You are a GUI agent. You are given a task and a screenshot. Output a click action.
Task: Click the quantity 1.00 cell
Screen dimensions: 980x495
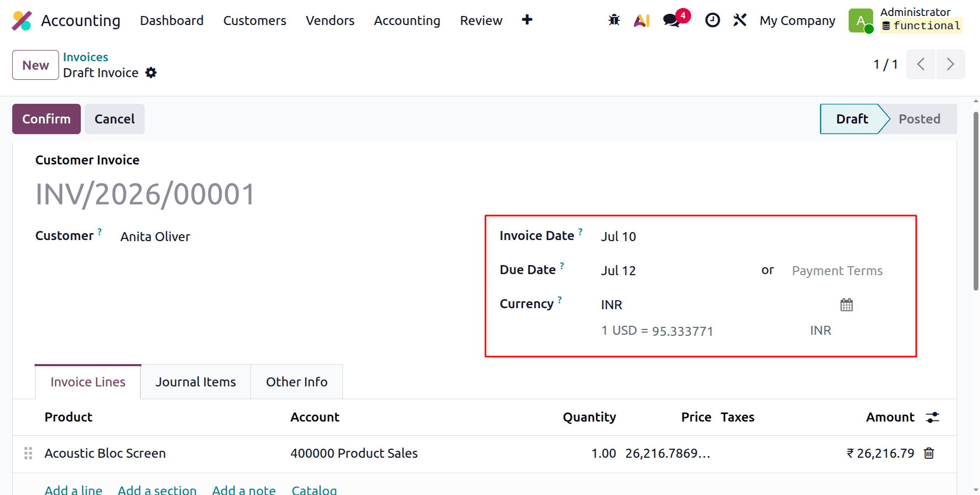point(604,453)
